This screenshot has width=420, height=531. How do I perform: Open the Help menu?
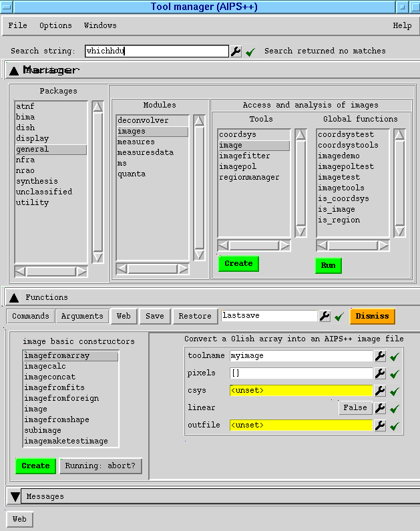[402, 26]
